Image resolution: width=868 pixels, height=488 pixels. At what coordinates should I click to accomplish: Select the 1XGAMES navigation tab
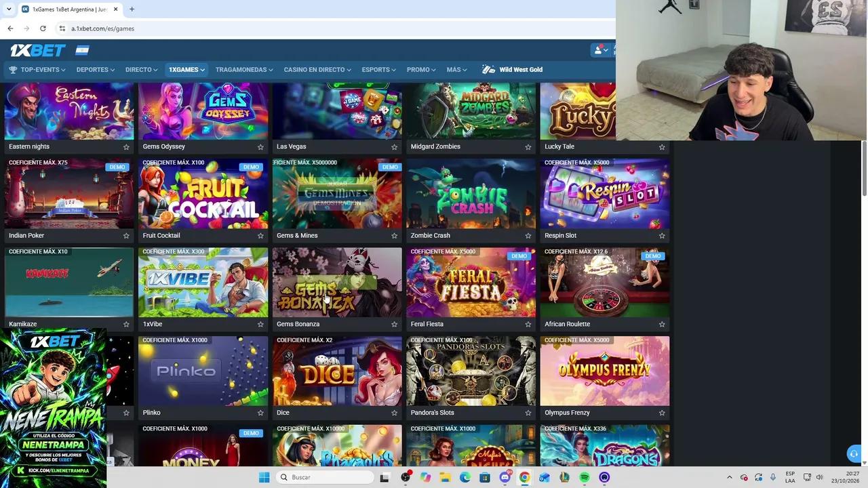tap(186, 70)
